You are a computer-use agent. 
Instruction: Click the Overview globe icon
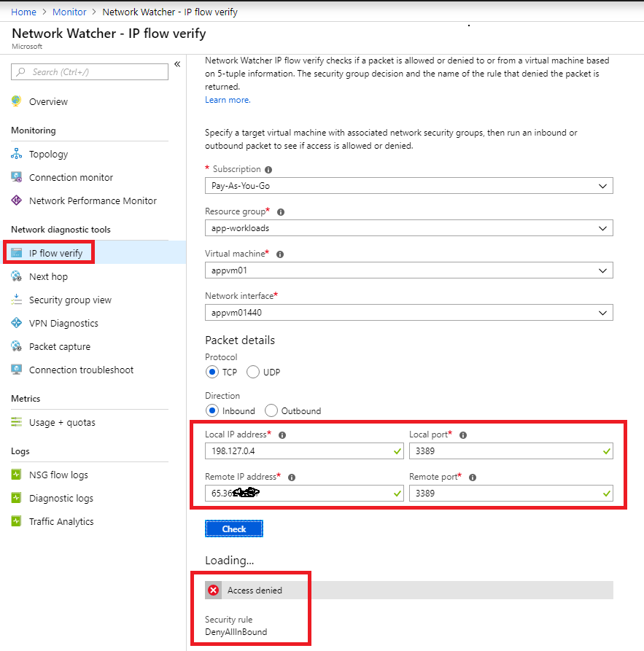pos(16,101)
